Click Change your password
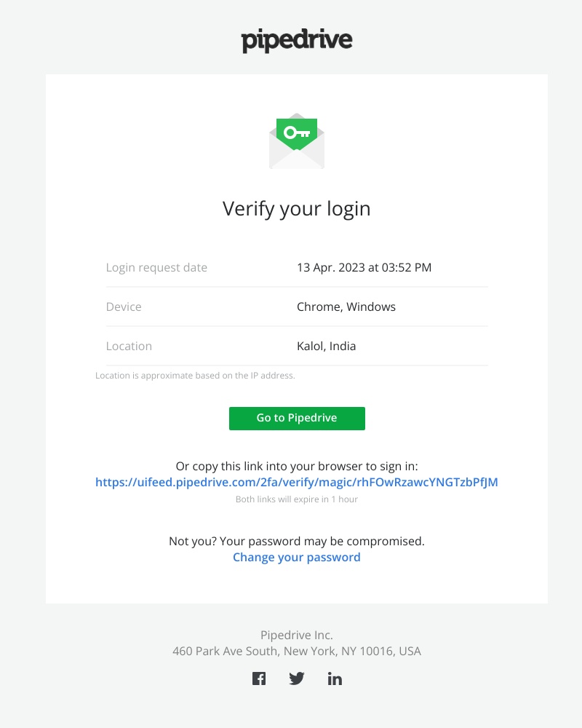Viewport: 582px width, 728px height. [x=296, y=557]
